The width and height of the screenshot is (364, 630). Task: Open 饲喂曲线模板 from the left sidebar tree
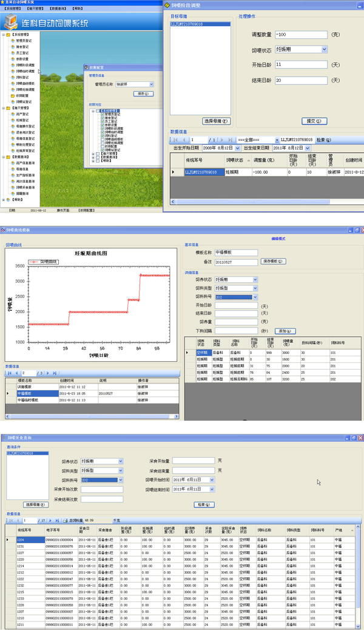[25, 83]
